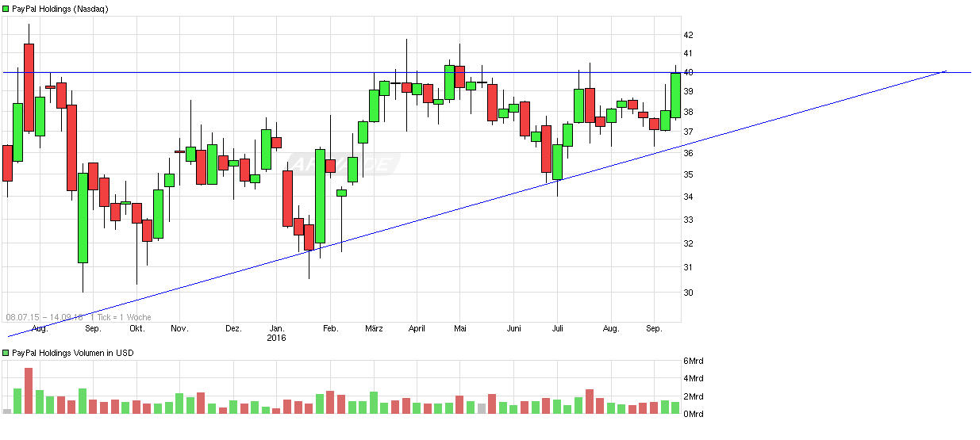This screenshot has height=440, width=980.
Task: Click the 'Sep.' label preceding Okt.
Action: point(93,328)
